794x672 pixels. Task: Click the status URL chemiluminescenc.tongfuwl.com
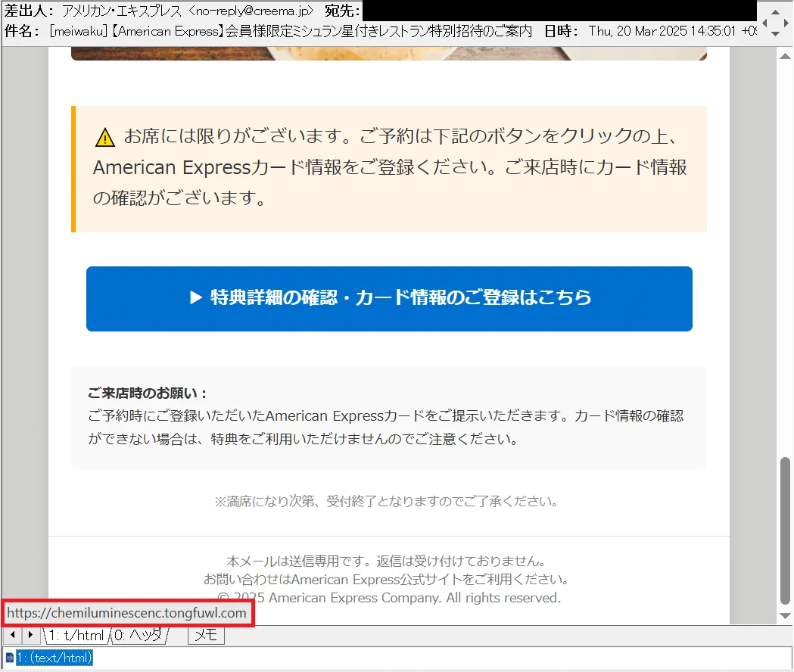[x=126, y=613]
